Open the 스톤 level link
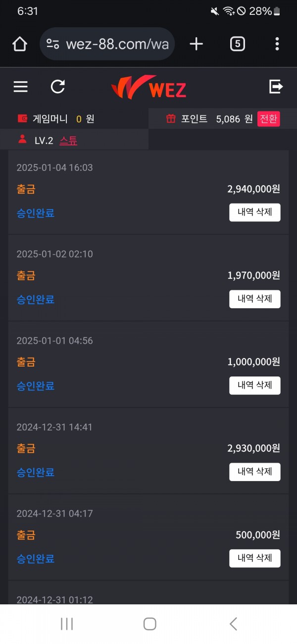 68,141
